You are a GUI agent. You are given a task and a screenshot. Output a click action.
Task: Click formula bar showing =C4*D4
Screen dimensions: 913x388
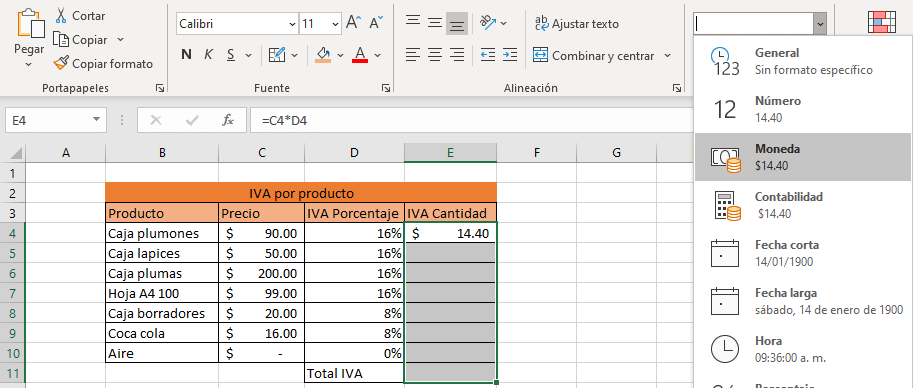coord(472,121)
